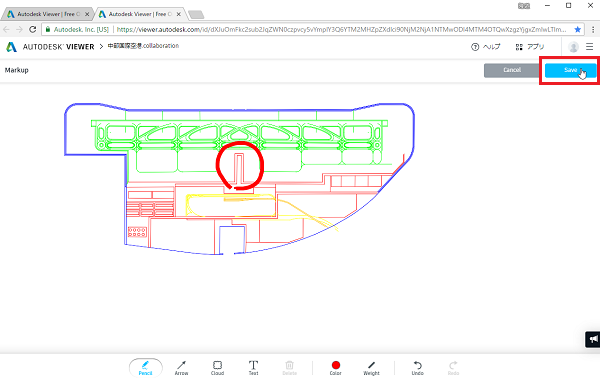Image resolution: width=600 pixels, height=385 pixels.
Task: Open the アプリ apps menu
Action: tap(530, 47)
